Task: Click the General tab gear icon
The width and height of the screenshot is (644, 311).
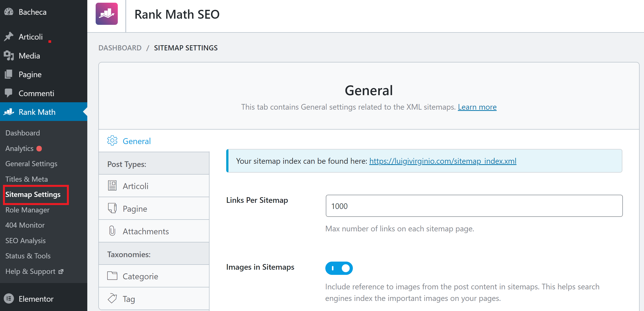Action: coord(112,141)
